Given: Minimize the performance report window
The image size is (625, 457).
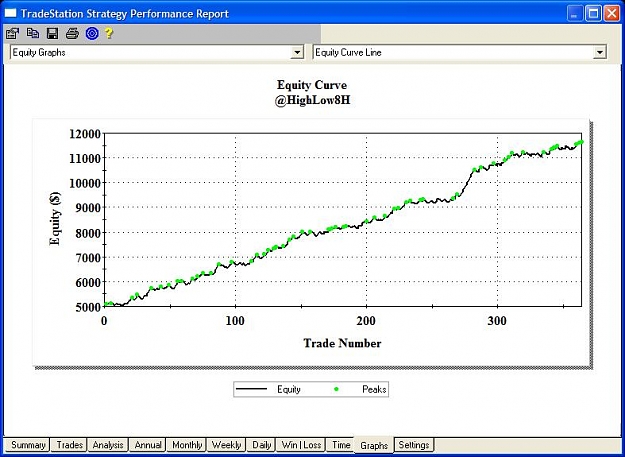Looking at the screenshot, I should tap(574, 14).
